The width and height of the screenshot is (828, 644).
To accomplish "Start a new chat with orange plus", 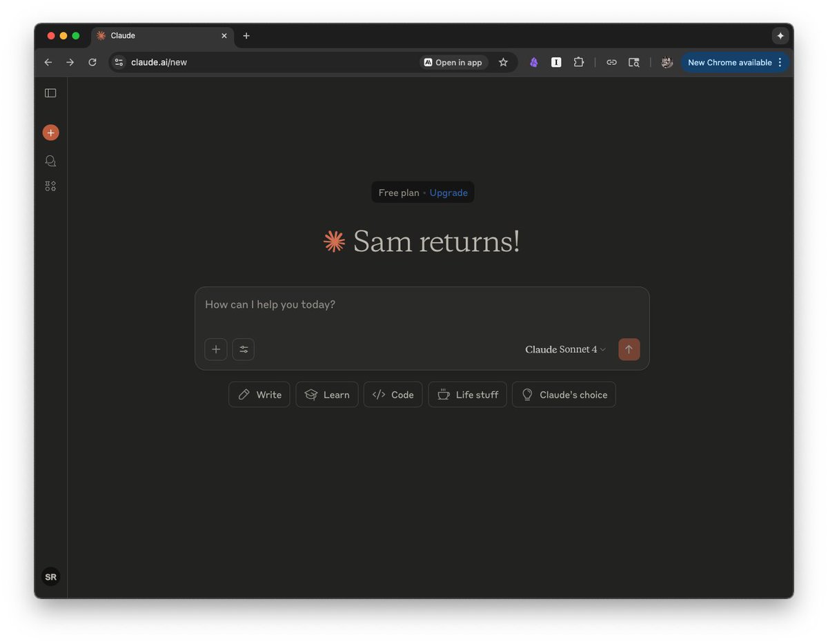I will click(50, 133).
